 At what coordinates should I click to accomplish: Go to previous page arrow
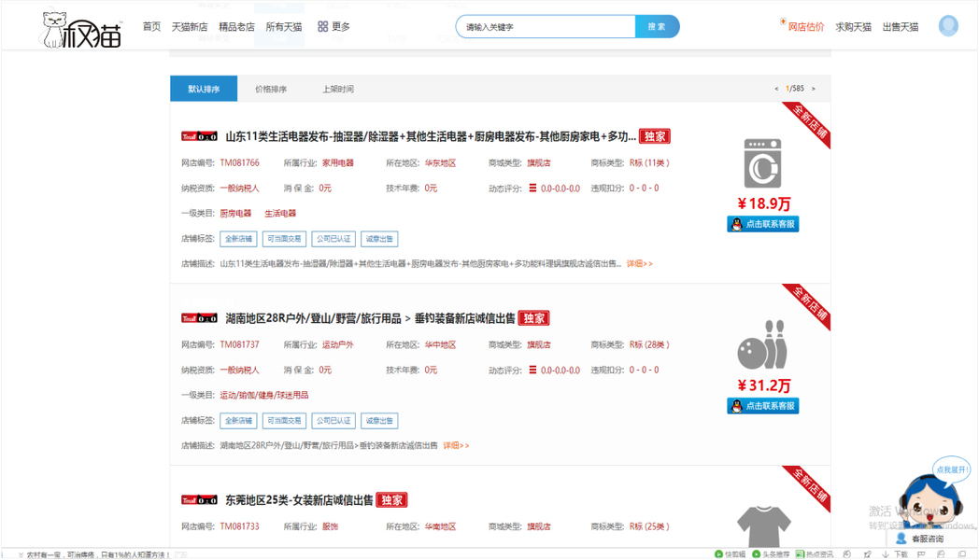[776, 89]
